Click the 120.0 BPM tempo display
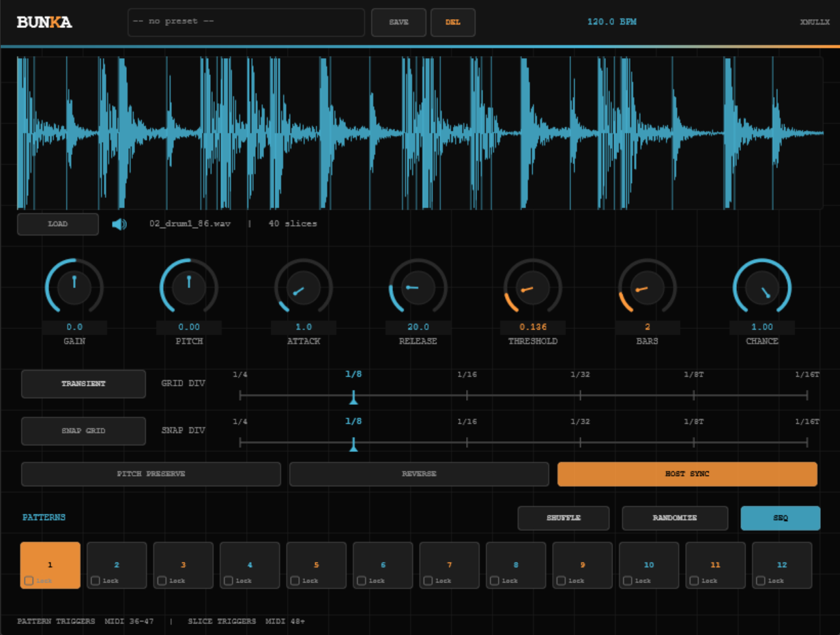 (x=612, y=22)
